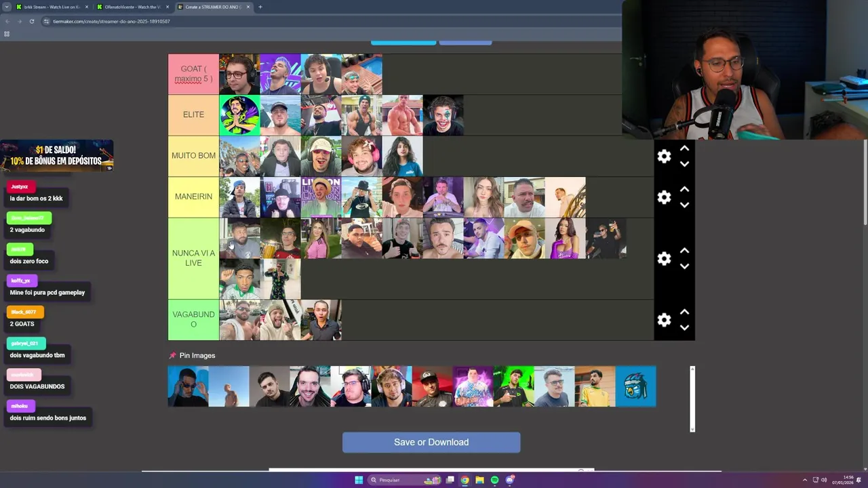Move MUITO BOM row up with arrow
The height and width of the screenshot is (488, 868).
(x=684, y=148)
